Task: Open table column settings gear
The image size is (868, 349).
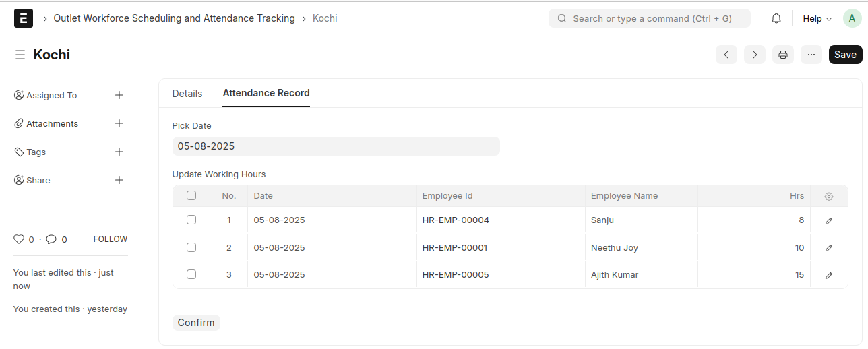Action: pos(829,196)
